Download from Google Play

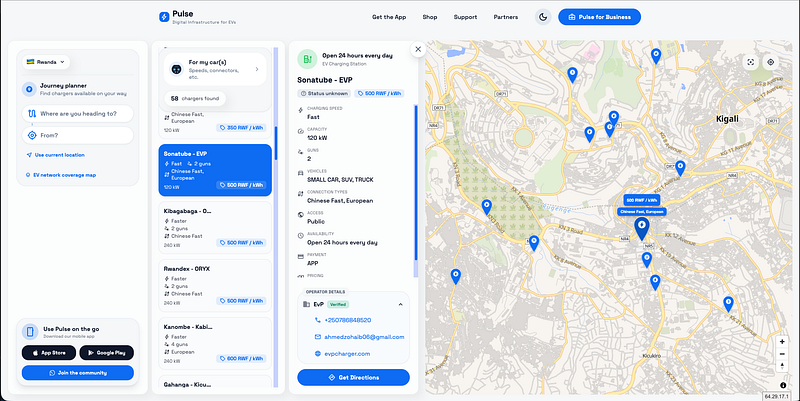pyautogui.click(x=107, y=353)
